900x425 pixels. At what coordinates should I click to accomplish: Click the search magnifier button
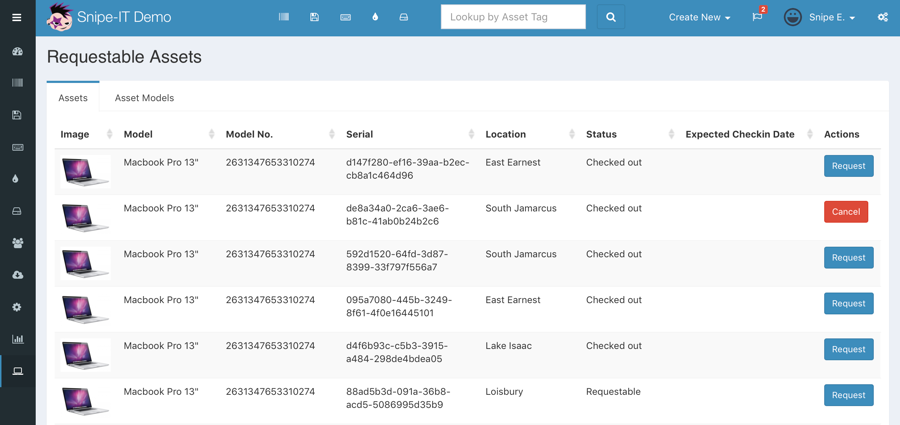click(610, 17)
